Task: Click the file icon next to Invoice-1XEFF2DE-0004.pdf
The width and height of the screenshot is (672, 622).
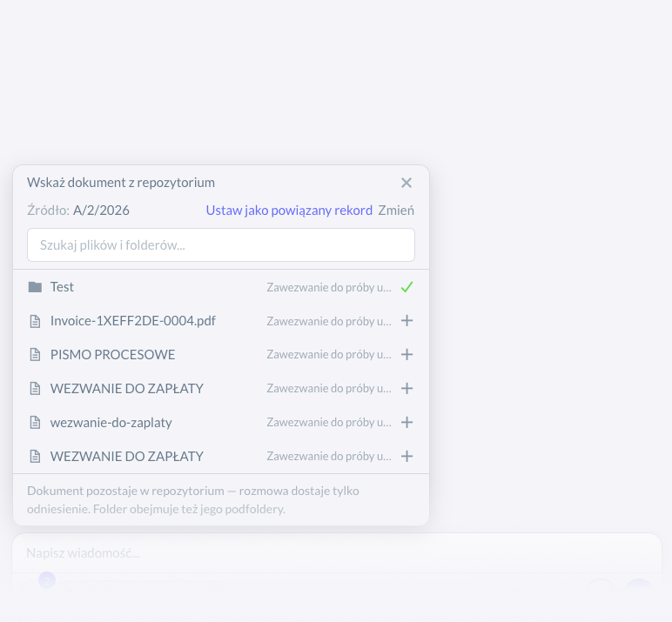Action: pos(35,321)
